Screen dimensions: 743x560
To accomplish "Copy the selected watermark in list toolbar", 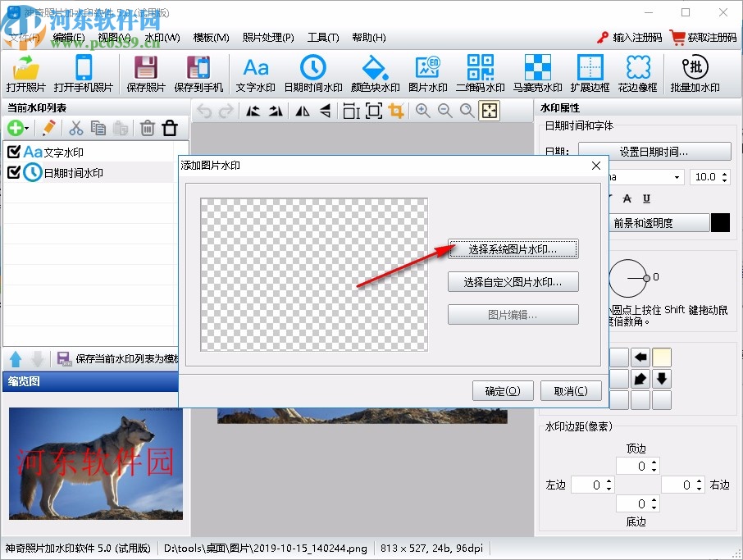I will click(98, 128).
